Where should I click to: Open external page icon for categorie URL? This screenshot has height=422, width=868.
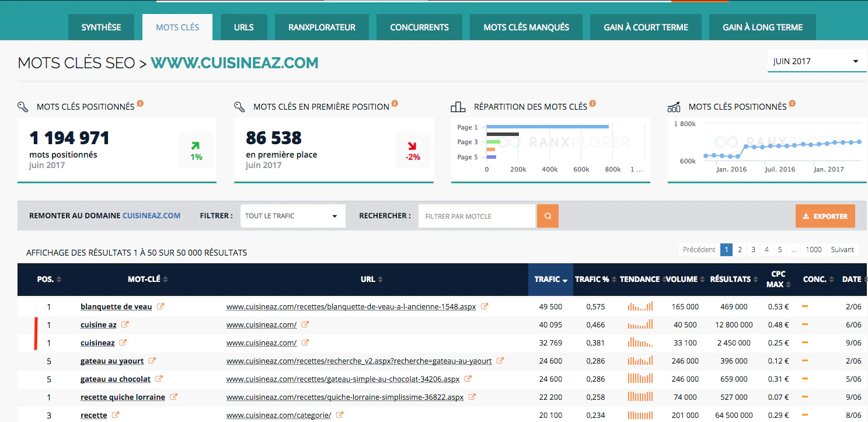click(x=340, y=415)
